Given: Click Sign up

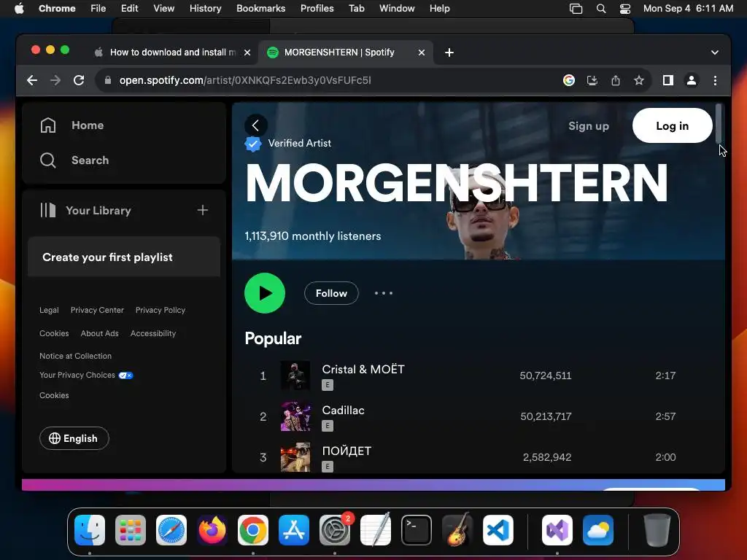Looking at the screenshot, I should (589, 126).
